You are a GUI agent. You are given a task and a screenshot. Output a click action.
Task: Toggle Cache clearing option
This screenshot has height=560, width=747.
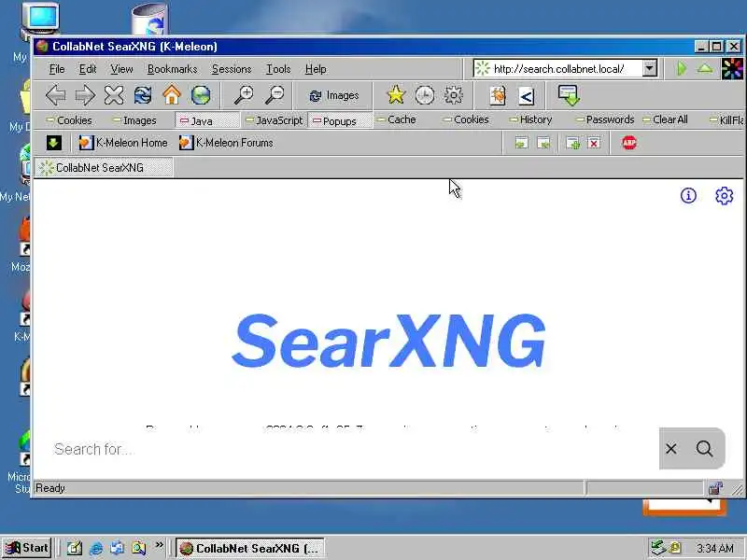tap(396, 119)
